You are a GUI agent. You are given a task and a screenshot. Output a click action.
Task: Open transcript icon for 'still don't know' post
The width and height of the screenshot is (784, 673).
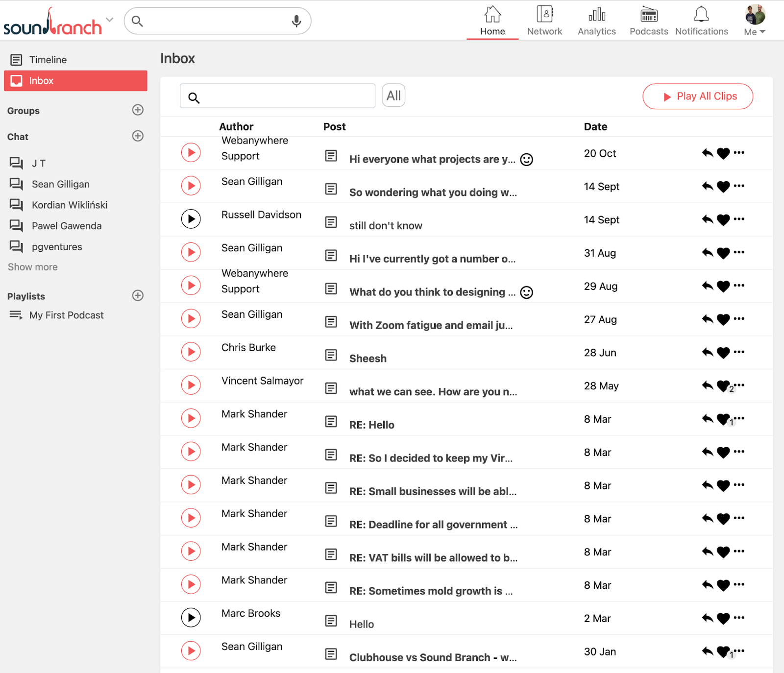click(x=331, y=222)
